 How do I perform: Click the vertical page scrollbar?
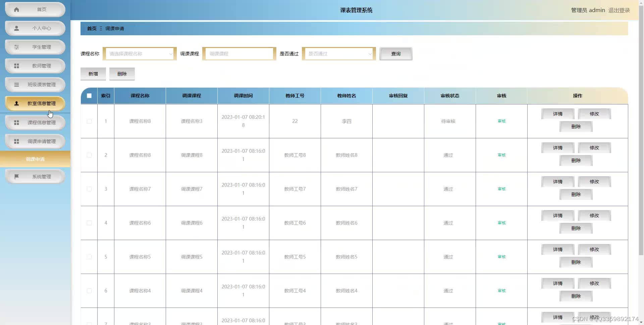tap(641, 131)
